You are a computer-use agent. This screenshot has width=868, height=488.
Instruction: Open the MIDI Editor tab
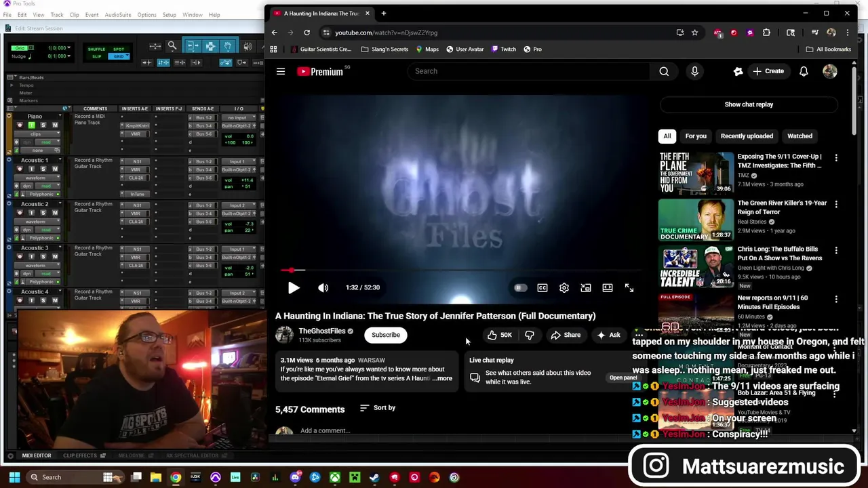click(37, 455)
